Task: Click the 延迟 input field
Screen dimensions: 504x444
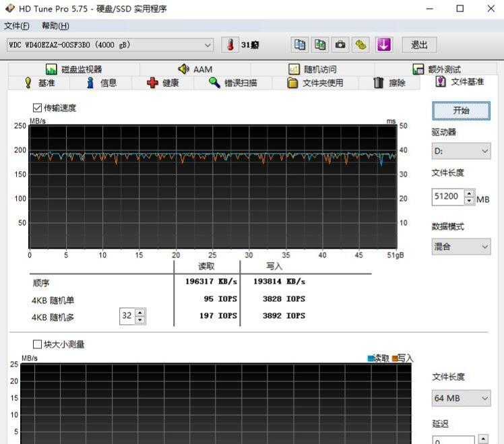Action: 453,440
